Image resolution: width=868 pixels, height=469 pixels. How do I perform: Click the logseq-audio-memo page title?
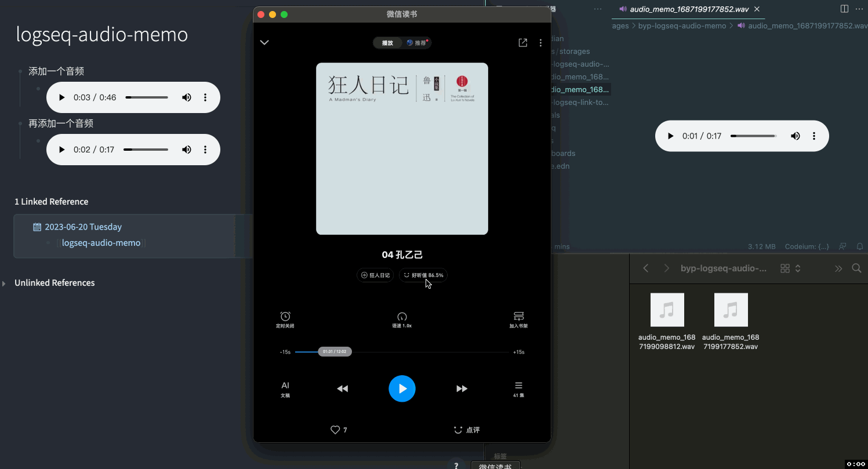pyautogui.click(x=102, y=35)
